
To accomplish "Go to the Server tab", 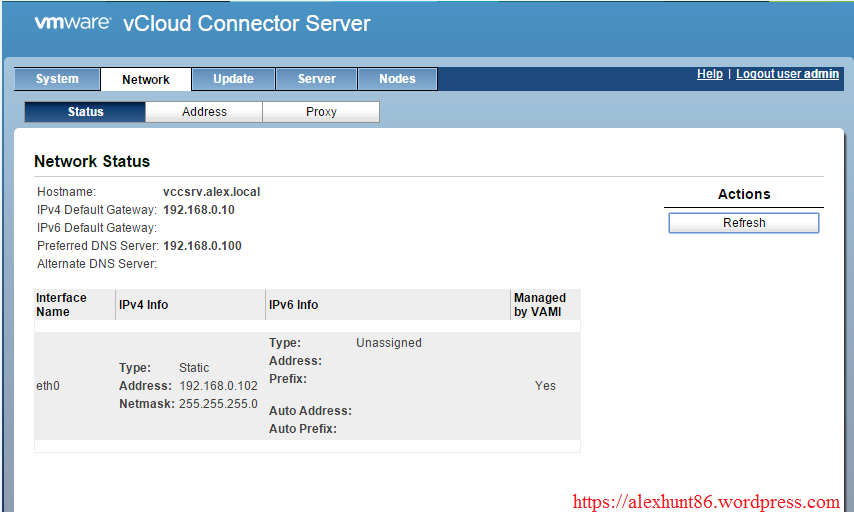I will (317, 79).
